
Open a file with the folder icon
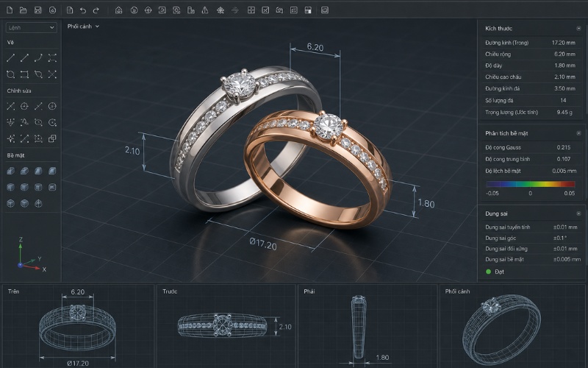(x=24, y=10)
